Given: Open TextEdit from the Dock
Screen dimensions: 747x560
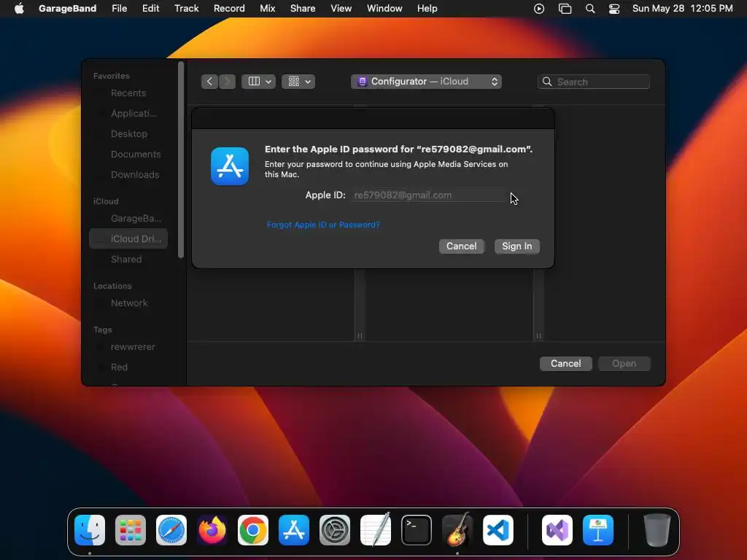Looking at the screenshot, I should coord(376,530).
